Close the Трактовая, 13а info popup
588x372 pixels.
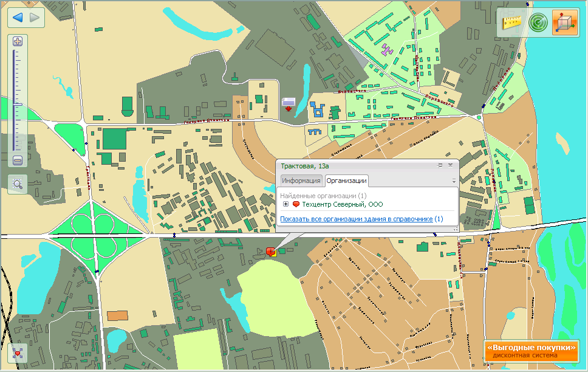tap(450, 165)
